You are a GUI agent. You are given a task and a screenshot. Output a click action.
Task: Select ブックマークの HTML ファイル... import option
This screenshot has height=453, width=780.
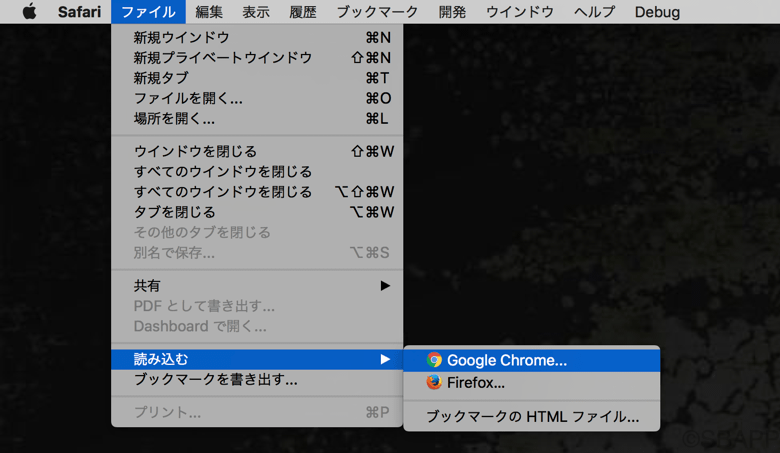tap(532, 417)
